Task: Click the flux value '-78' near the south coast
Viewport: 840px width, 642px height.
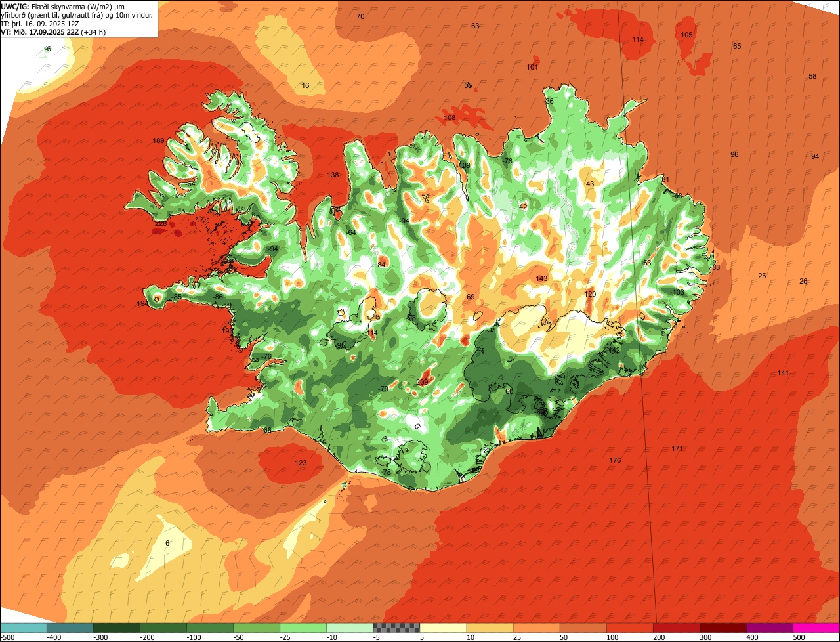Action: click(x=386, y=473)
